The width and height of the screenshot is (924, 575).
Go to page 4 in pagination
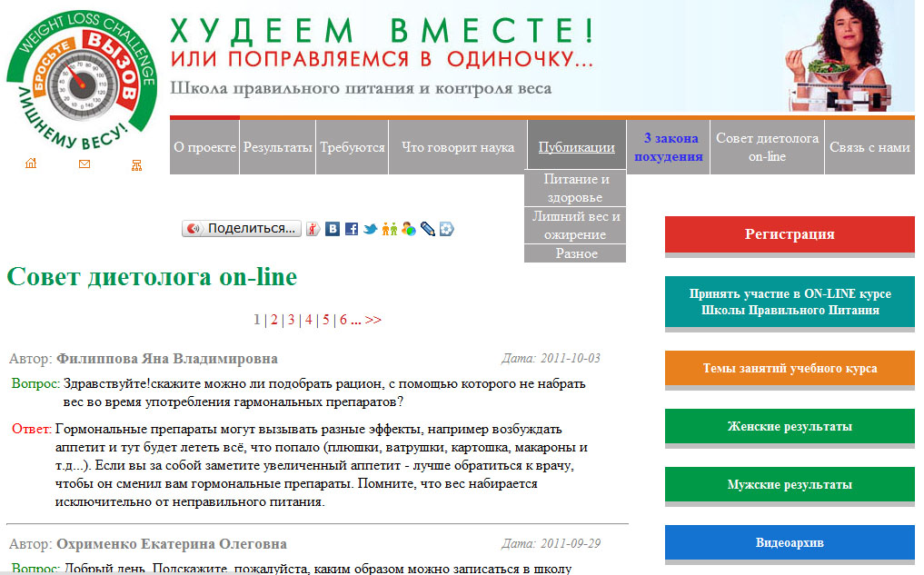(x=308, y=320)
